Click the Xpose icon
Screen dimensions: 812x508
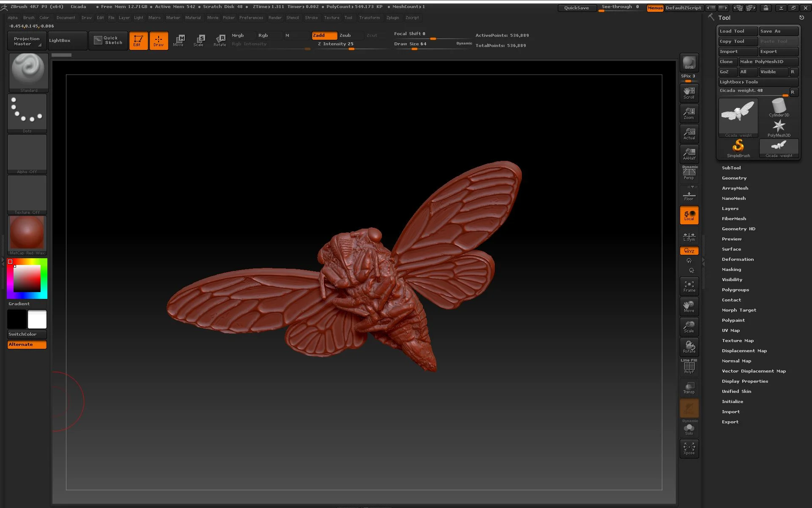tap(689, 448)
